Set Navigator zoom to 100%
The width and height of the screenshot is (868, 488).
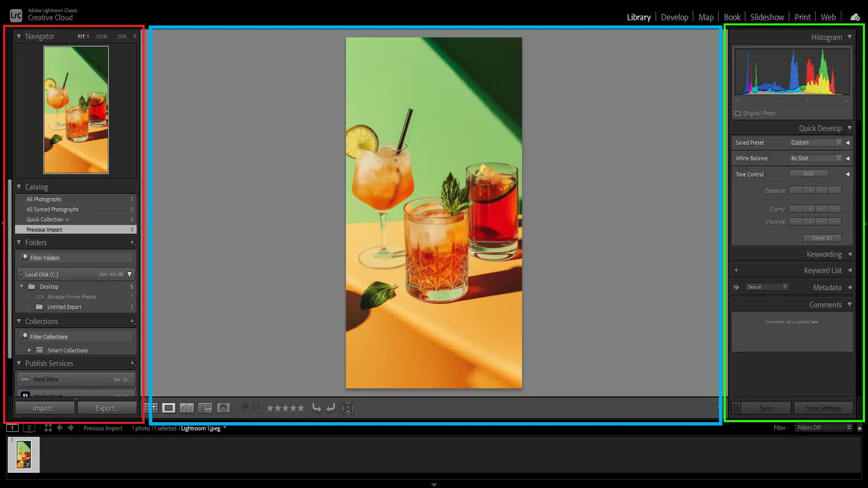coord(101,37)
